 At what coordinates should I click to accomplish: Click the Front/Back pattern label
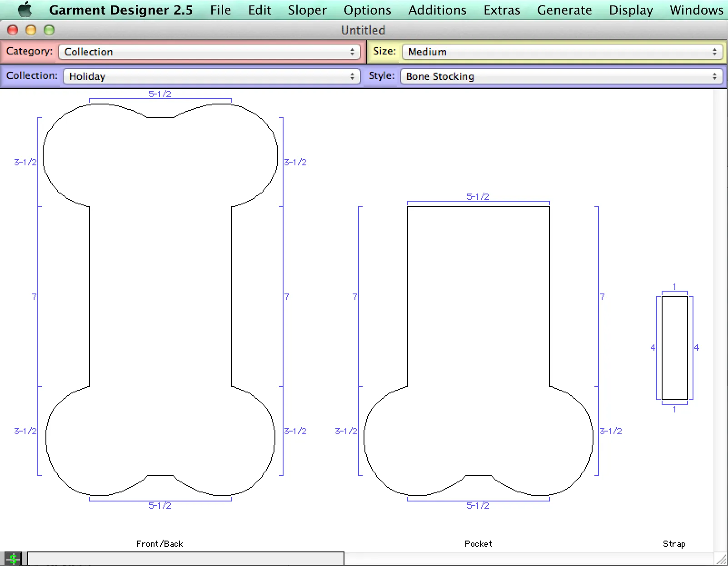point(160,544)
